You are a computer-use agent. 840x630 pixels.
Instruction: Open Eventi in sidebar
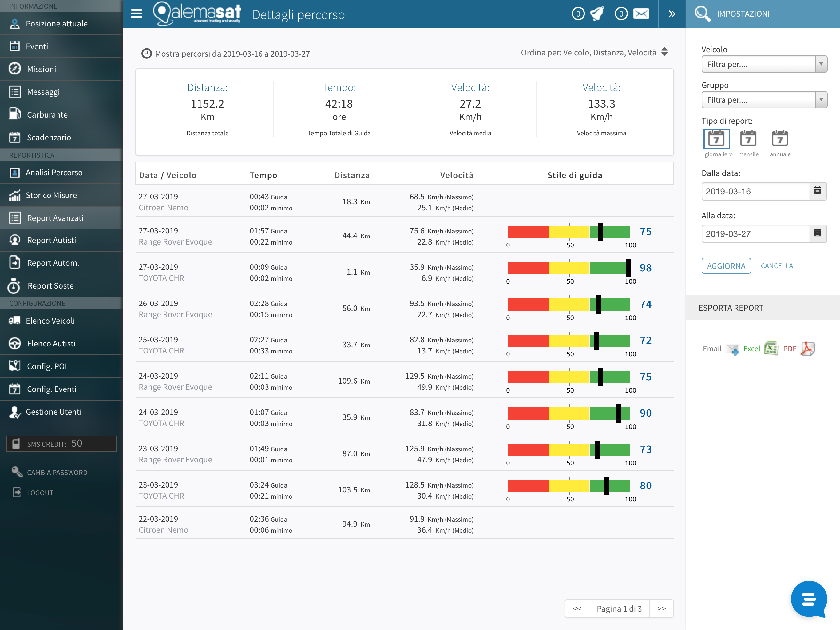[61, 46]
